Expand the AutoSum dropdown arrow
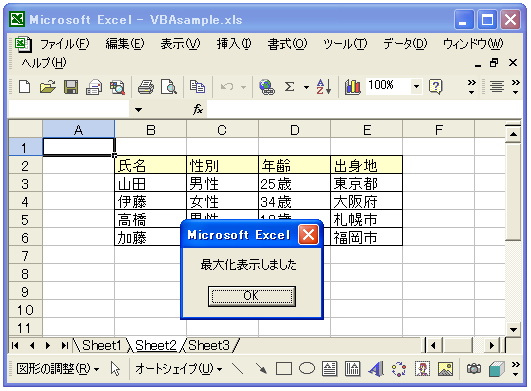Screen dimensions: 531x391 tap(306, 87)
